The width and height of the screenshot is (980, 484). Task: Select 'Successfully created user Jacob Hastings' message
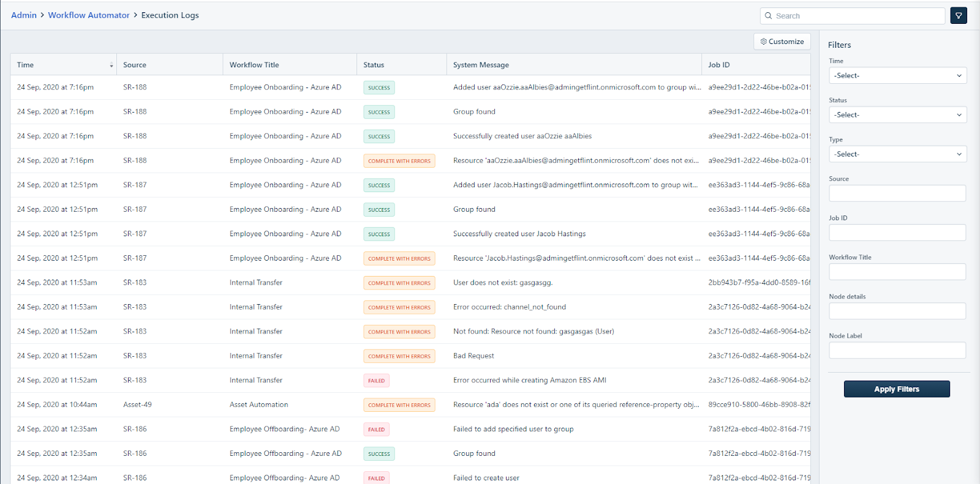click(519, 234)
